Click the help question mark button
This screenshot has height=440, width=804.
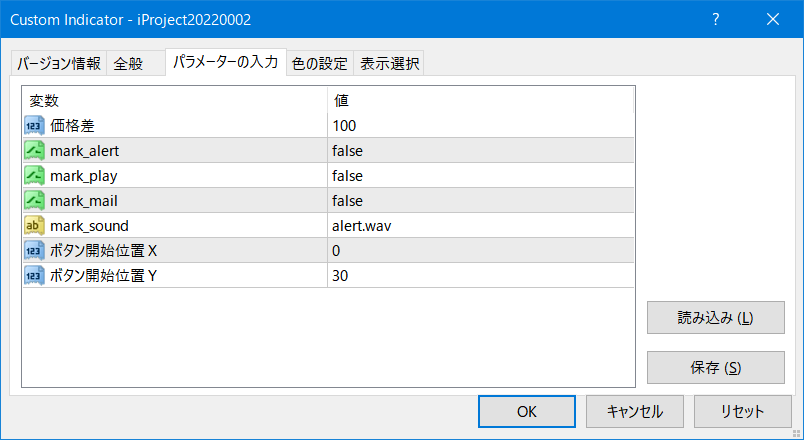(715, 19)
